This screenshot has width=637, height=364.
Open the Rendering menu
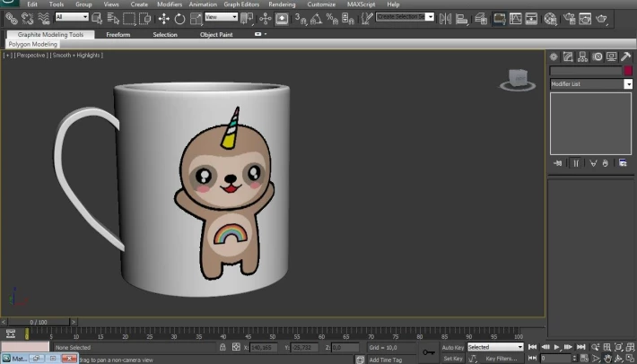pyautogui.click(x=282, y=4)
